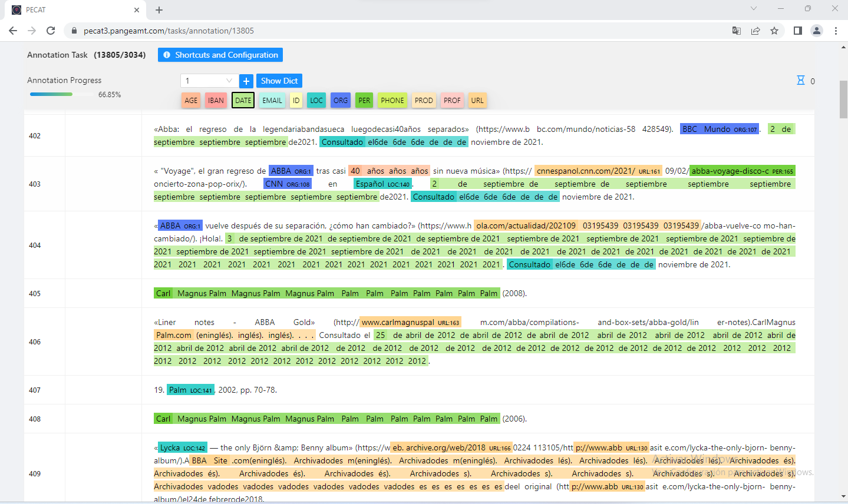Click the ABBA ORG:1 annotation in row 403
This screenshot has width=848, height=504.
[x=291, y=171]
